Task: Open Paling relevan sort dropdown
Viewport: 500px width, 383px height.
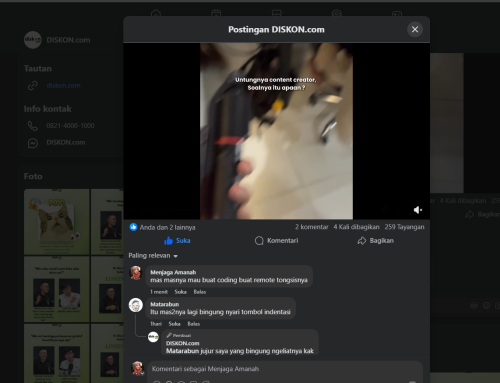Action: 153,256
